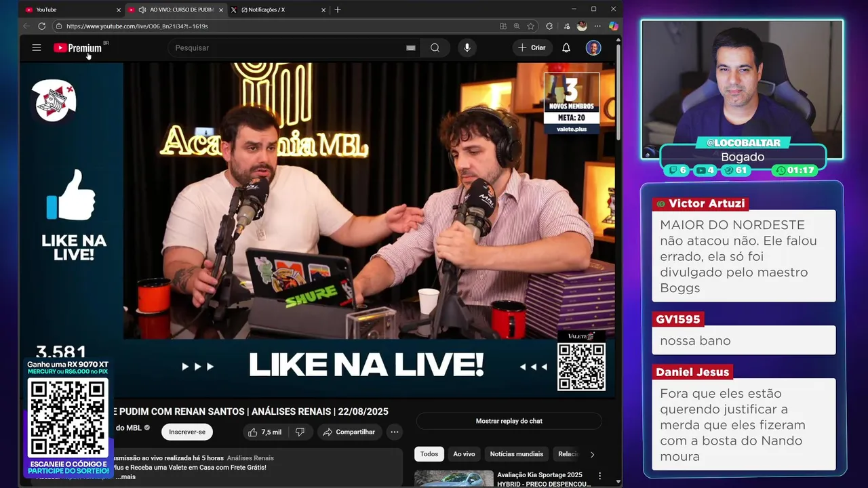Open browser settings three-dots menu
The image size is (868, 488).
pyautogui.click(x=597, y=26)
